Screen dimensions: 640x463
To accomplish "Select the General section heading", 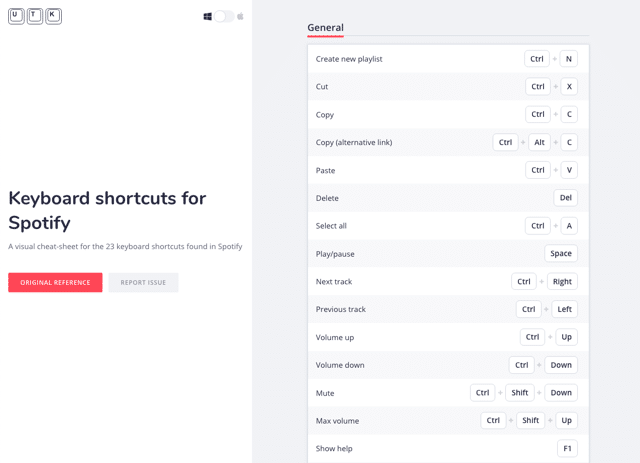I will 325,28.
